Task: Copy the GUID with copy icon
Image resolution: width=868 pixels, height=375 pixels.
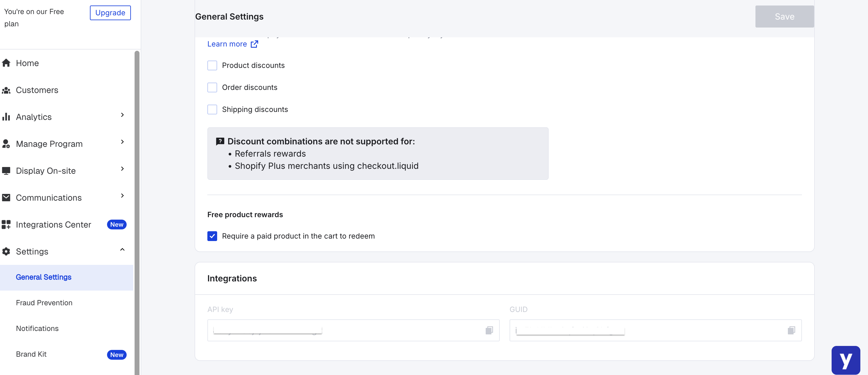Action: click(791, 330)
